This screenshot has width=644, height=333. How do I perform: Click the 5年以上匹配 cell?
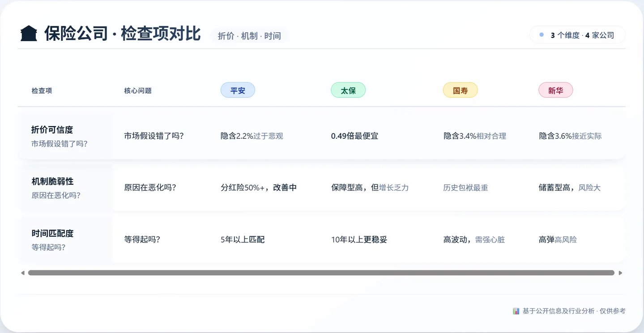tap(243, 239)
